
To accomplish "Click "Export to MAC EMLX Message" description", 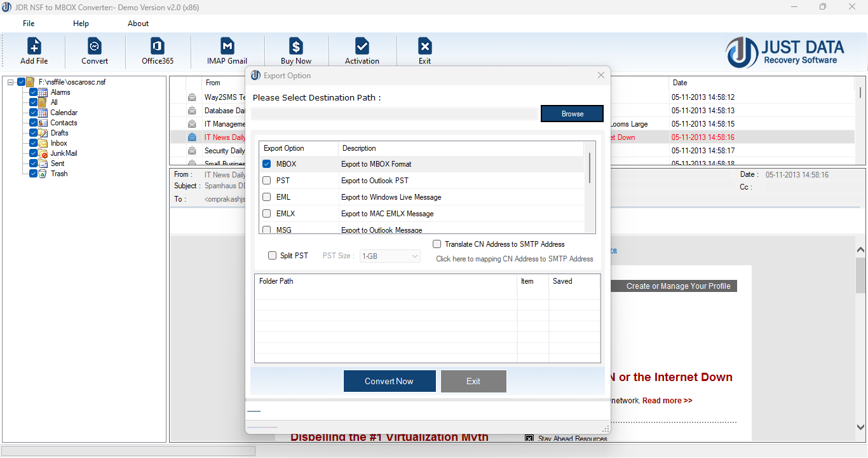I will click(x=388, y=214).
